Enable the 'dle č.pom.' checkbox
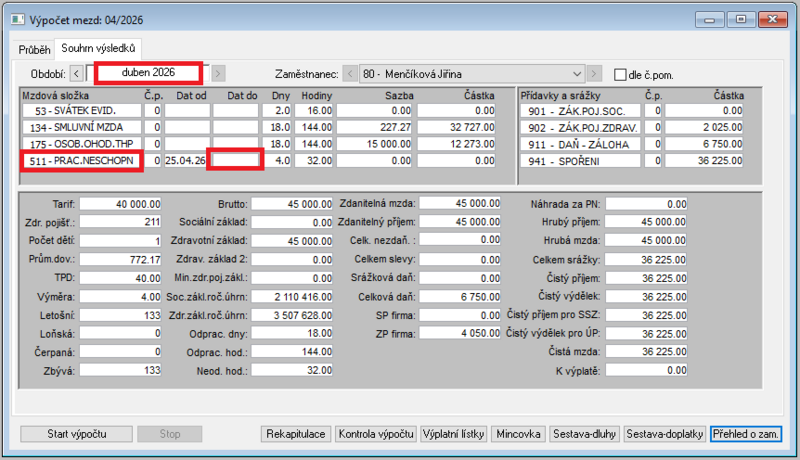Viewport: 800px width, 460px height. (620, 75)
